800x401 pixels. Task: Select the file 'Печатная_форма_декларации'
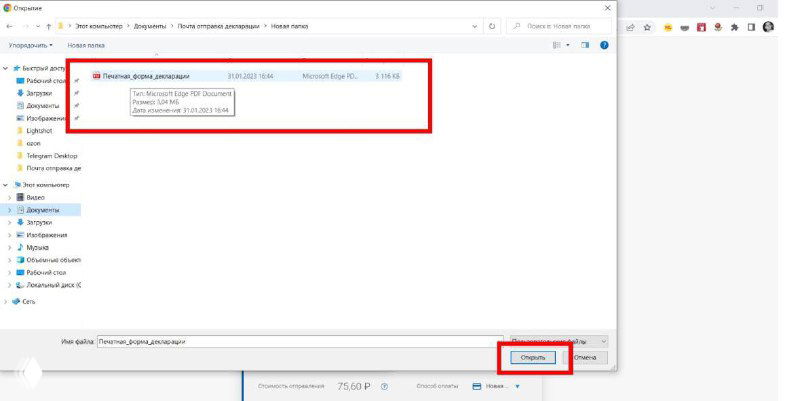click(246, 76)
